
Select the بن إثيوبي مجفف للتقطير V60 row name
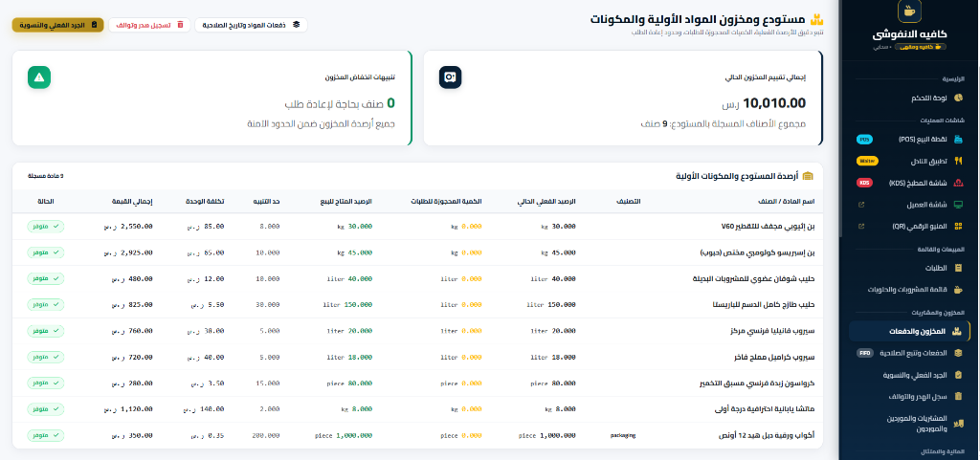(x=768, y=227)
